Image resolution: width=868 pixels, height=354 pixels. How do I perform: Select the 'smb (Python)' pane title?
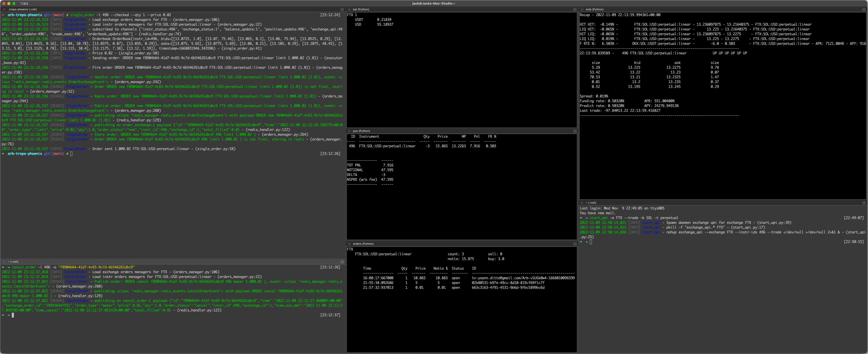[594, 9]
